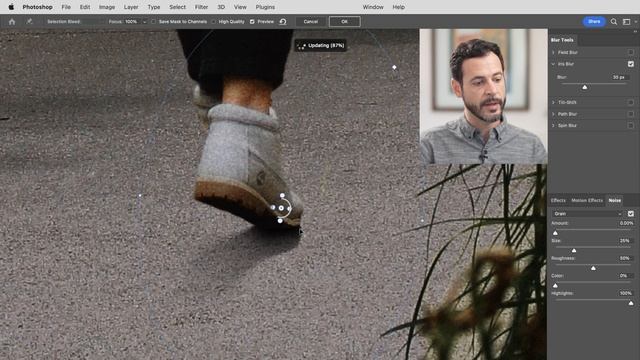This screenshot has width=640, height=360.
Task: Click the Color 0% value field
Action: pyautogui.click(x=626, y=276)
